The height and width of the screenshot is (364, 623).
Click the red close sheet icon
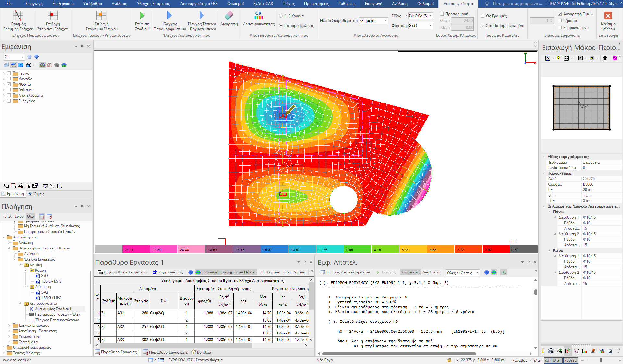608,16
